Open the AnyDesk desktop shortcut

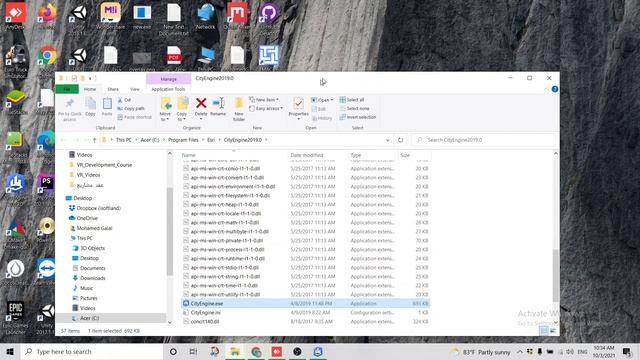[15, 16]
